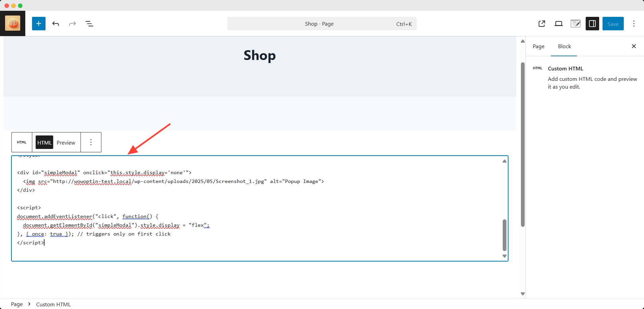View the page in a new tab

(542, 24)
